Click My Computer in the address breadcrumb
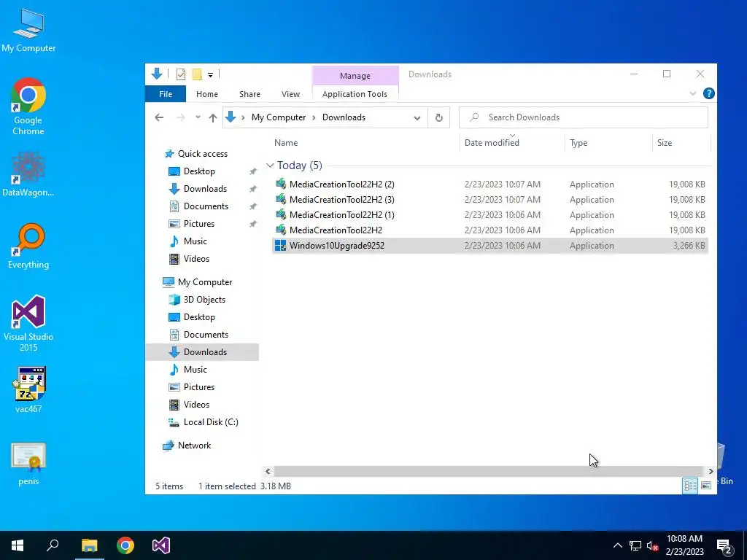The height and width of the screenshot is (560, 747). [x=279, y=117]
